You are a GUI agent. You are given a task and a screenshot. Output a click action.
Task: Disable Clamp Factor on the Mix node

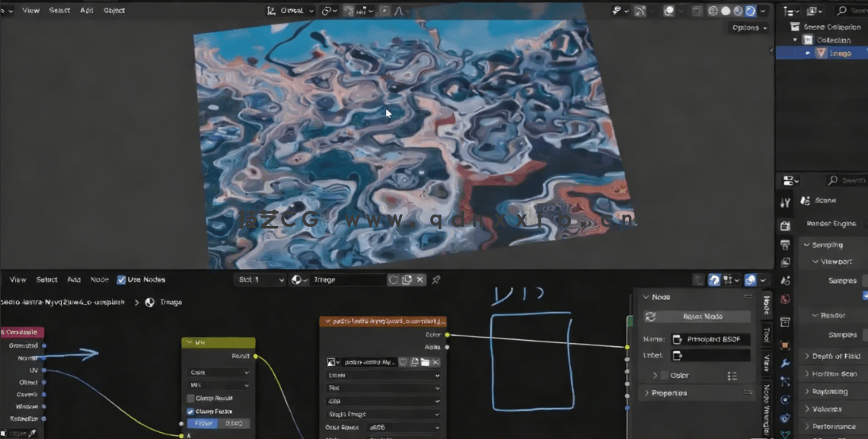[190, 411]
